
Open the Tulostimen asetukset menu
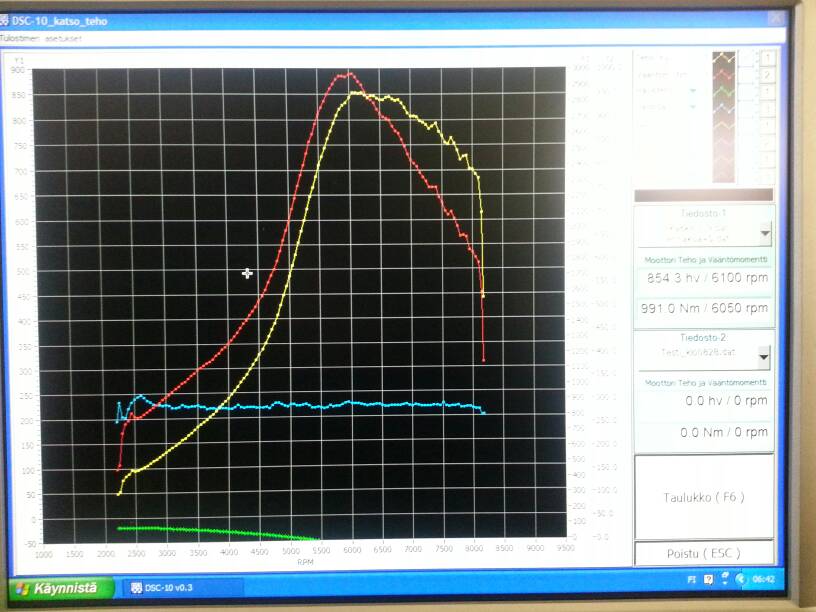pyautogui.click(x=42, y=38)
